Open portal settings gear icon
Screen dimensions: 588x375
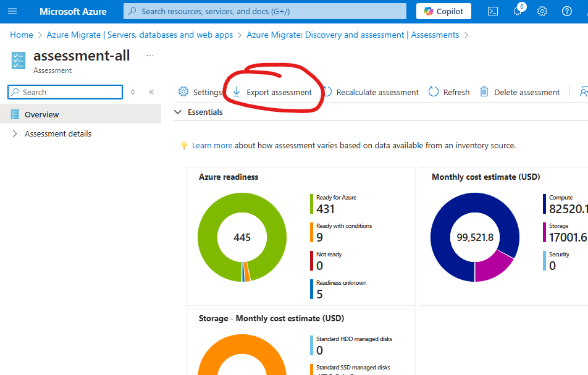pyautogui.click(x=542, y=11)
